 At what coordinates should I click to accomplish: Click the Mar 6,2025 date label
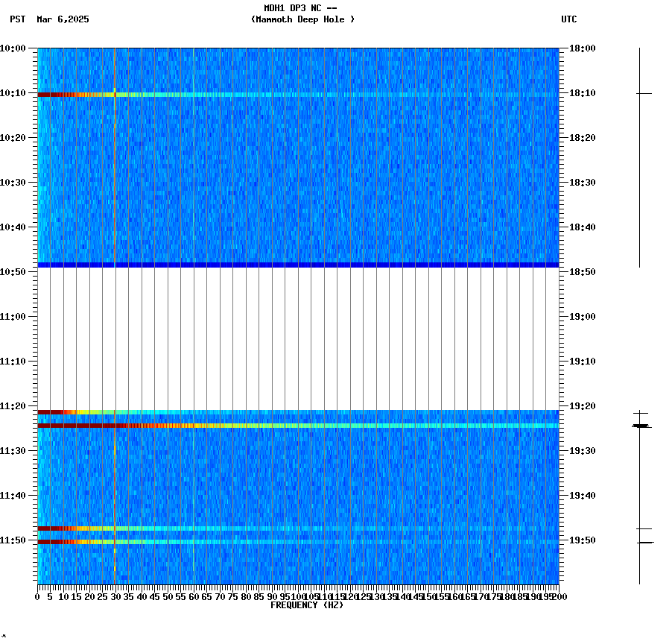[63, 20]
